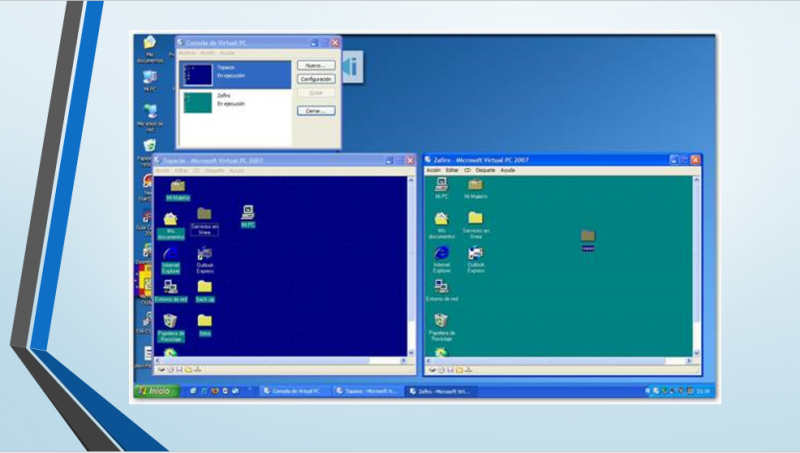Click network status icon in Topacio status bar
This screenshot has height=453, width=800.
[197, 369]
